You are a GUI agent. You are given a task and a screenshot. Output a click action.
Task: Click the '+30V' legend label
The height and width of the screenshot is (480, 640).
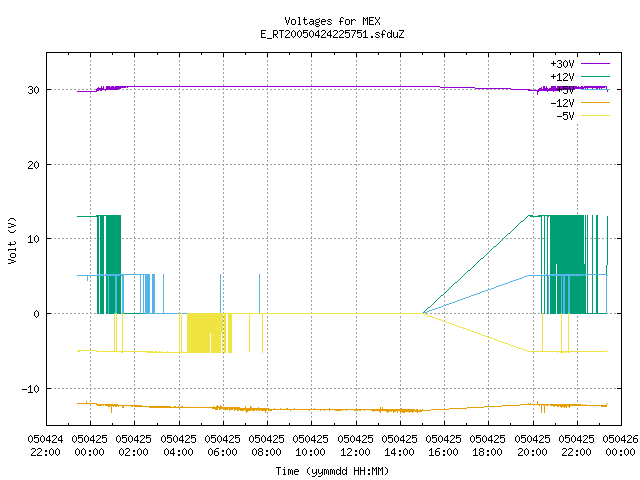(x=562, y=64)
